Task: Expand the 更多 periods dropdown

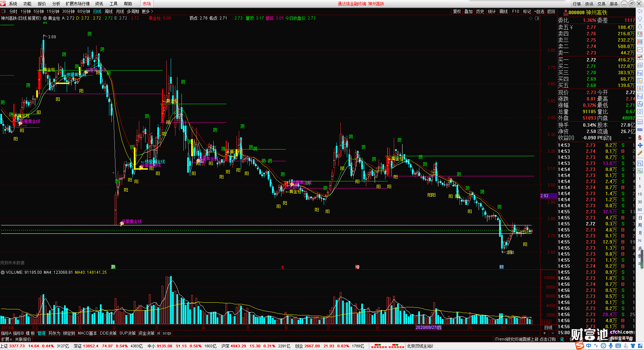Action: (147, 11)
